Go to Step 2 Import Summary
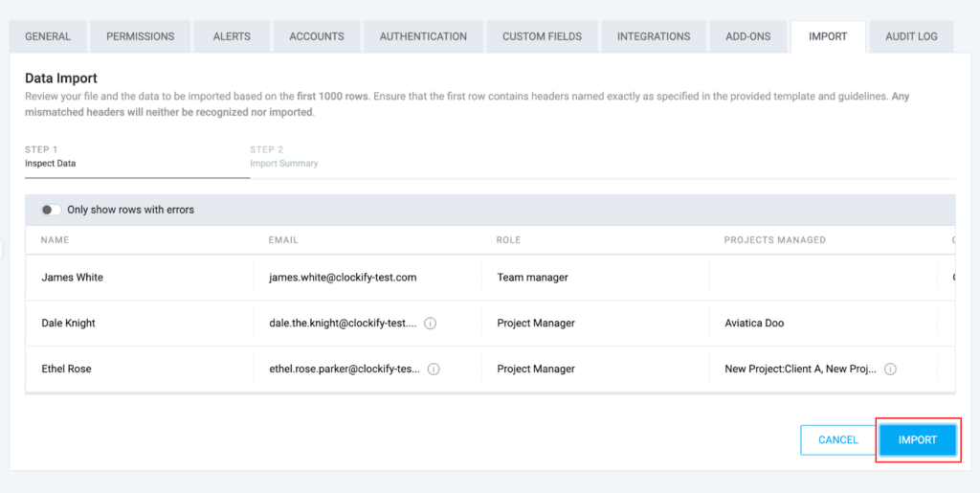This screenshot has height=493, width=980. [x=283, y=157]
